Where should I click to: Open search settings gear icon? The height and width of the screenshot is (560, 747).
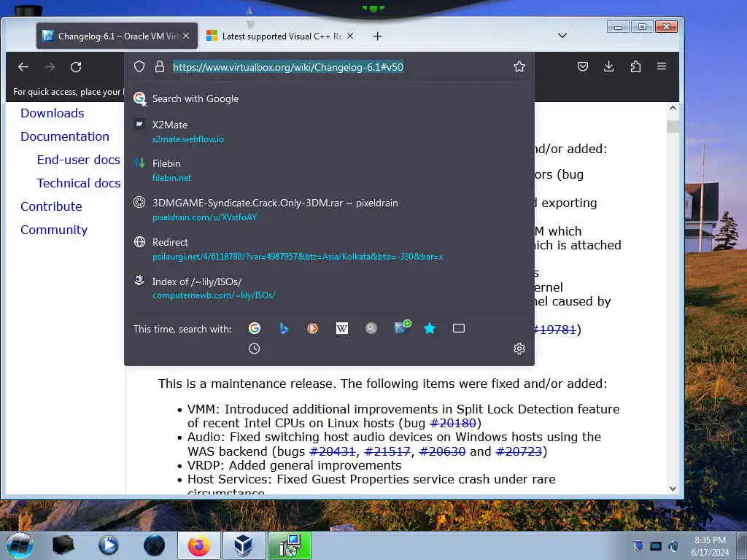coord(519,349)
